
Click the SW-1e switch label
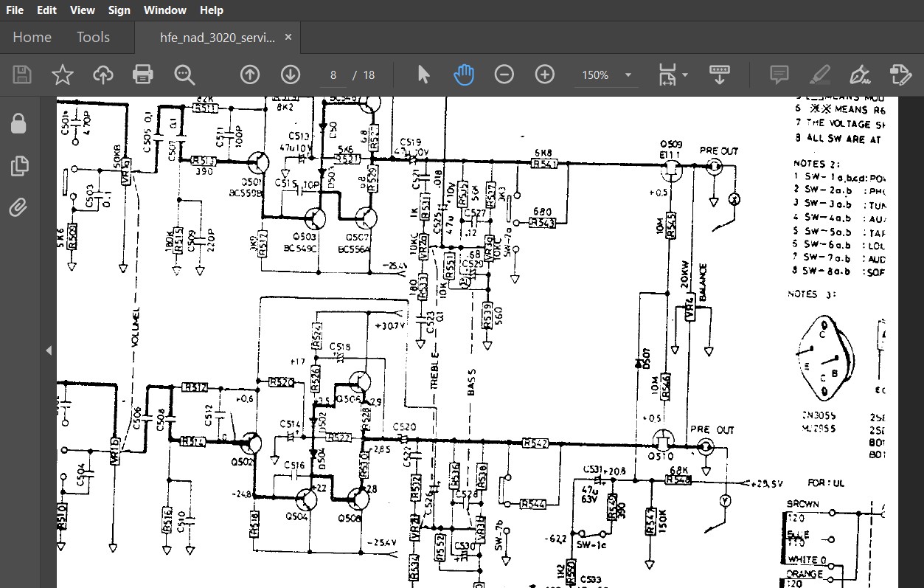click(x=592, y=545)
